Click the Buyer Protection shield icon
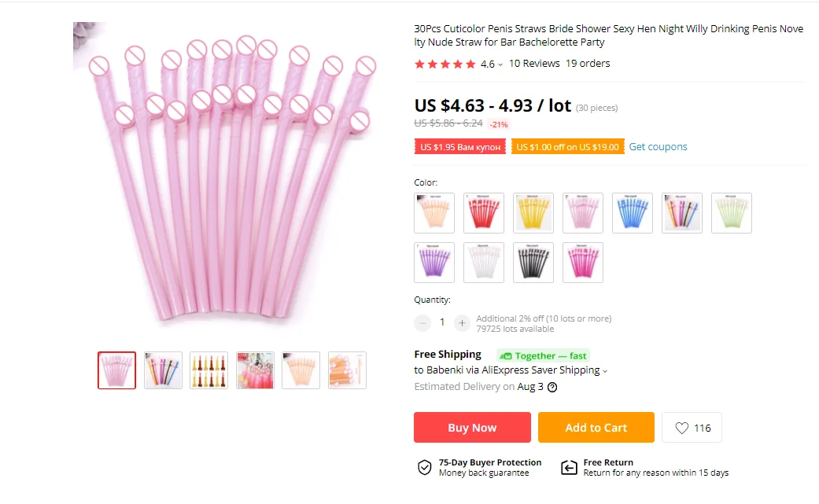 [x=424, y=468]
